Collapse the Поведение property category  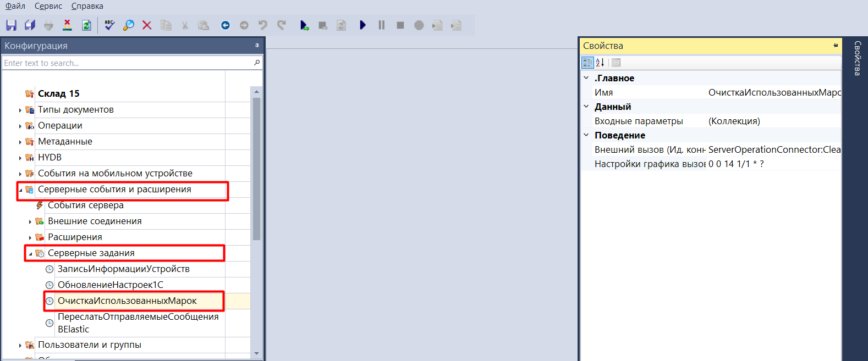point(586,135)
